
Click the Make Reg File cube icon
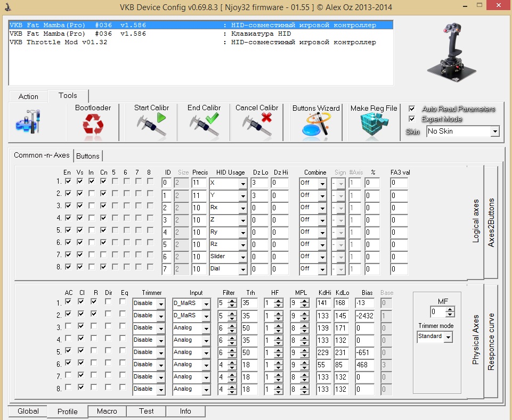click(373, 125)
